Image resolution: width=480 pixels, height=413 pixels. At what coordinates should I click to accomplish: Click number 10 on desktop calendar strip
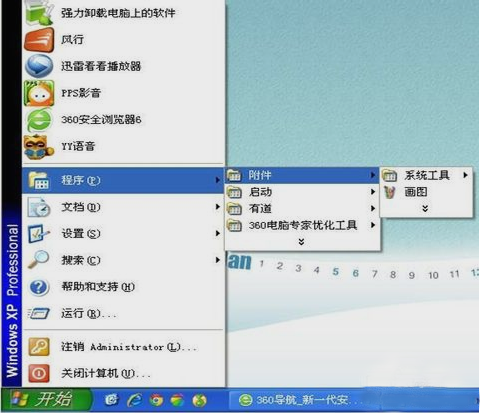point(433,275)
